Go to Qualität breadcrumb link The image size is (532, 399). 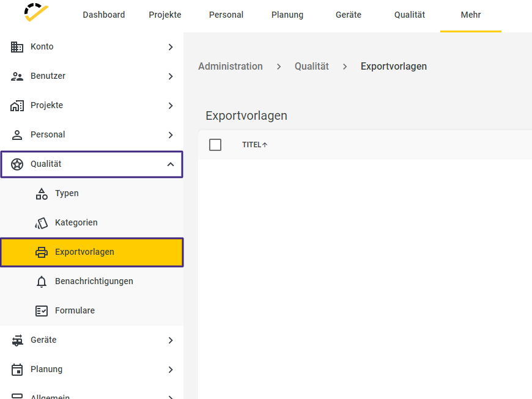(x=311, y=67)
